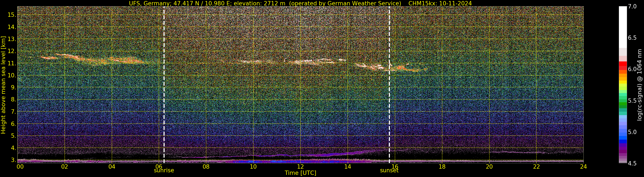Click height axis label '8.'
This screenshot has width=644, height=177.
point(13,99)
